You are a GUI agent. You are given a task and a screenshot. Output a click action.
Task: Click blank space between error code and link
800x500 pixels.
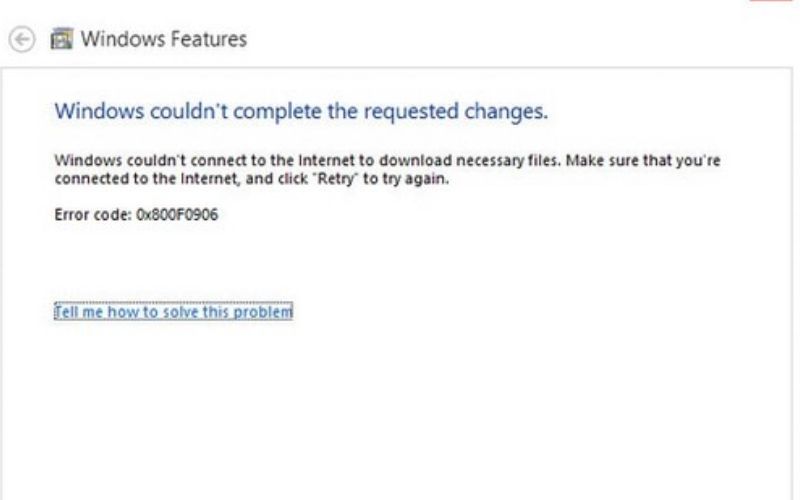point(300,262)
